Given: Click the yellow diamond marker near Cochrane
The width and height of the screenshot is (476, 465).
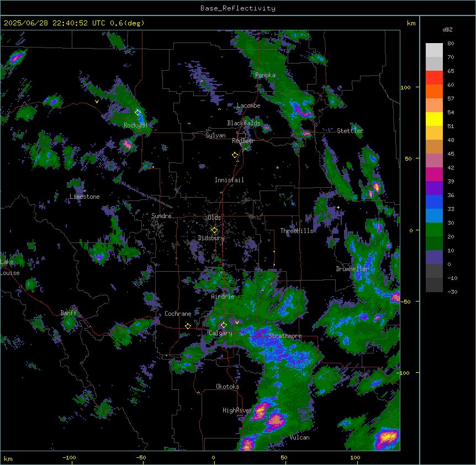Looking at the screenshot, I should click(188, 326).
